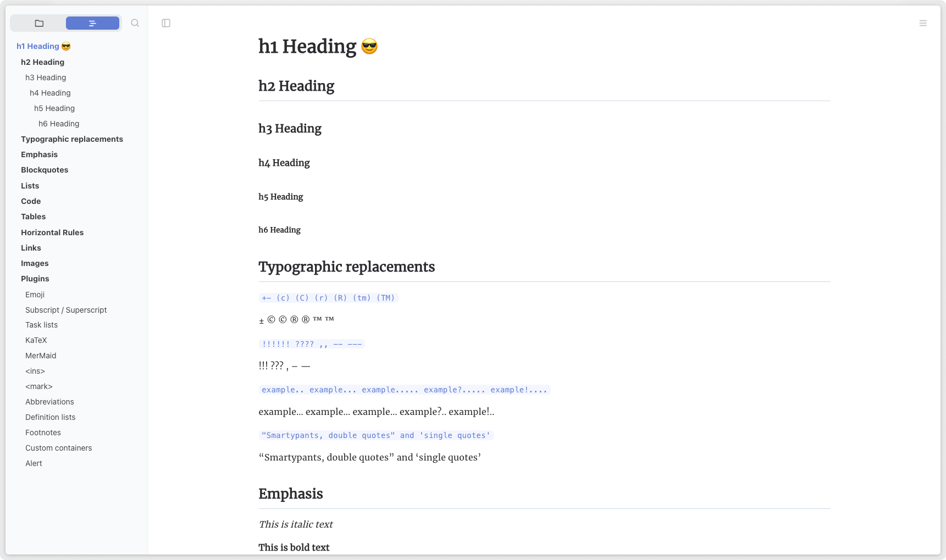946x560 pixels.
Task: Jump to Plugins section
Action: click(35, 279)
